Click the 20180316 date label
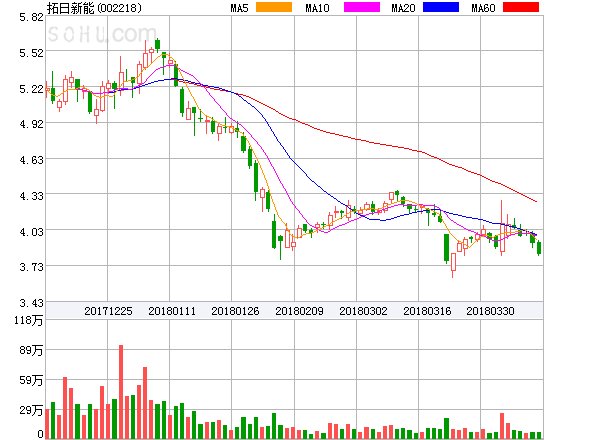The width and height of the screenshot is (600, 440). (427, 311)
